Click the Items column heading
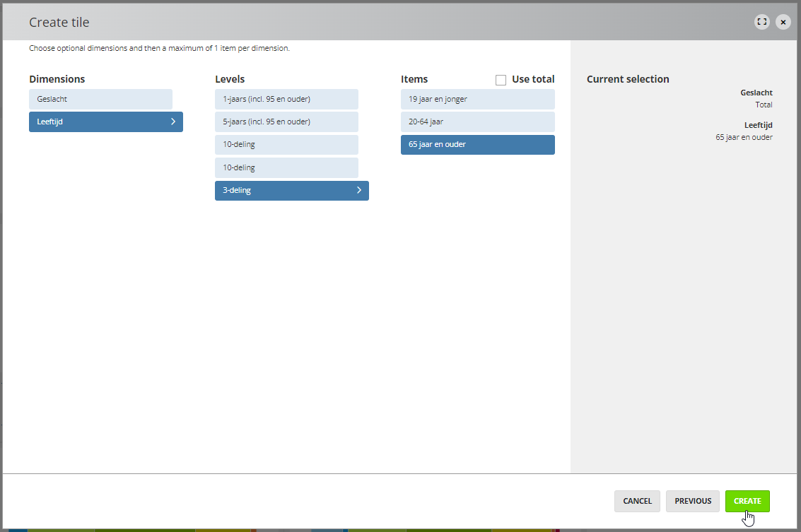 (414, 79)
